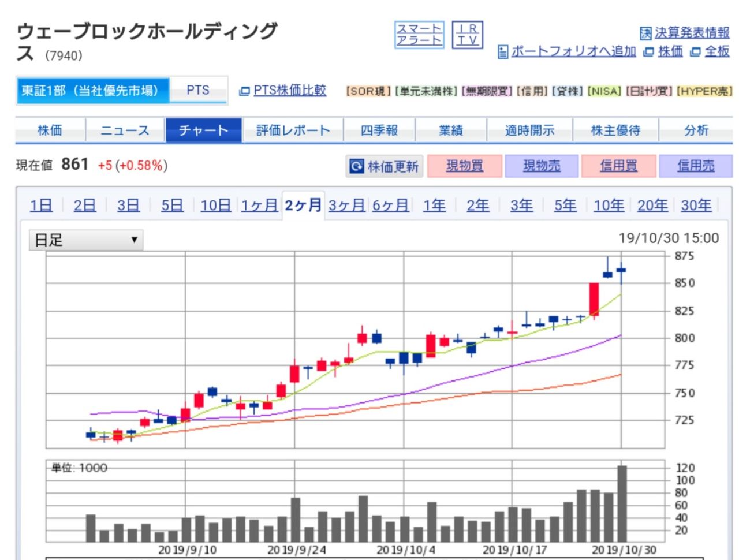Click the refresh icon in 株価更新
Viewport: 739px width, 560px height.
coord(357,167)
